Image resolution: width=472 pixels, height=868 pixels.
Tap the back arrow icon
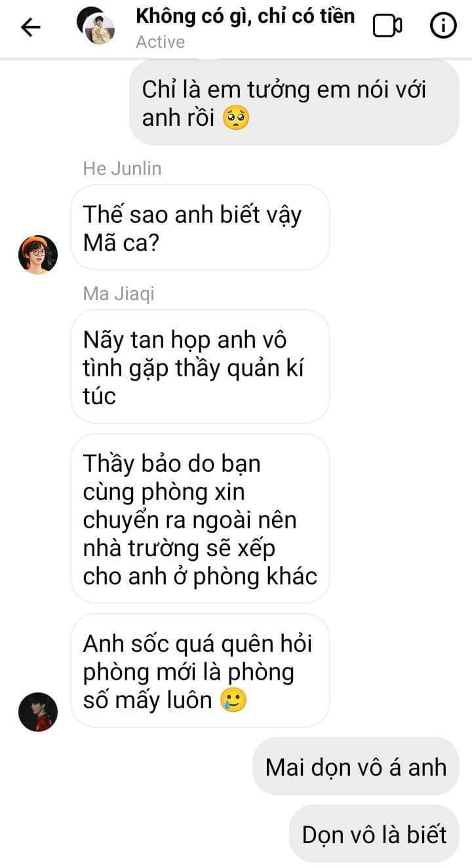point(30,27)
